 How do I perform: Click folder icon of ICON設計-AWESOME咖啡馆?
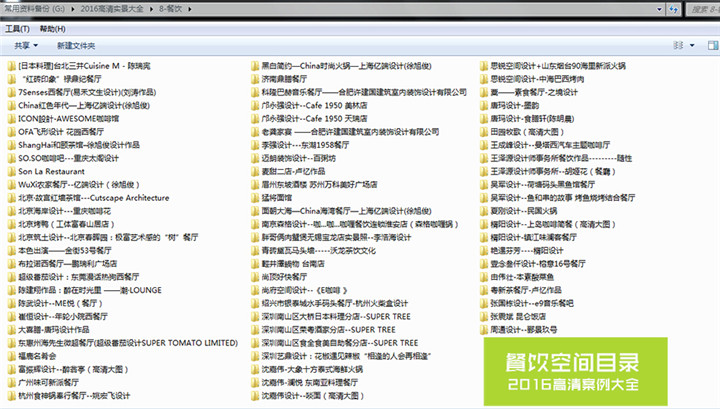click(x=11, y=119)
